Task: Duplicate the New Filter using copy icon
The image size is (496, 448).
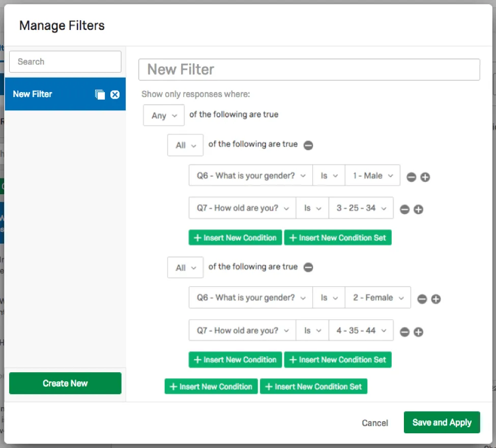Action: coord(100,94)
